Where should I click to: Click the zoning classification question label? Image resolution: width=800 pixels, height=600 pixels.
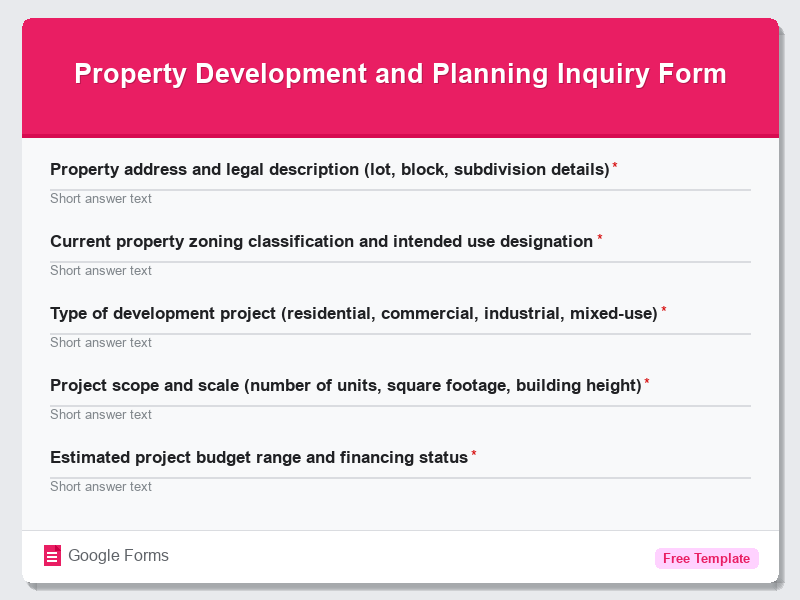pos(320,241)
